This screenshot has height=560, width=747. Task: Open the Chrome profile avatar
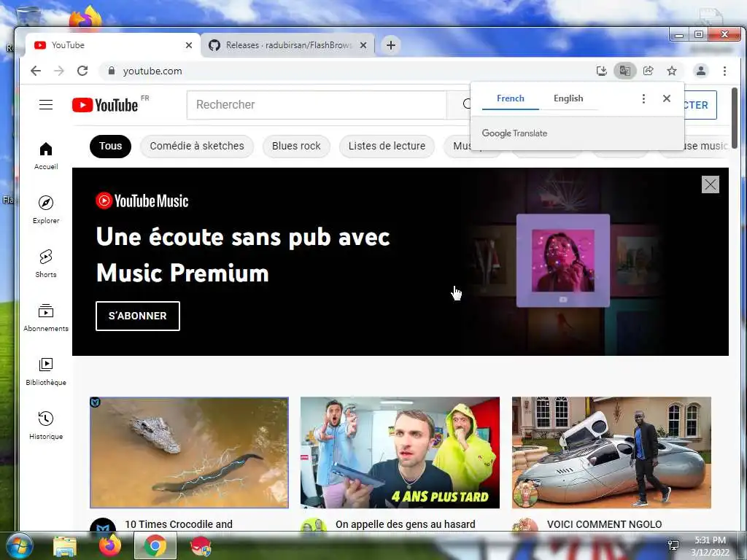click(701, 71)
